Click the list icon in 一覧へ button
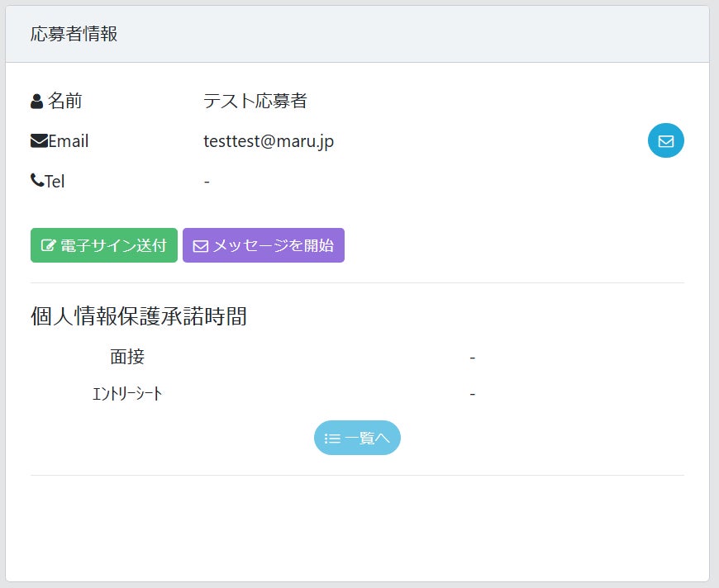This screenshot has height=588, width=719. tap(332, 439)
